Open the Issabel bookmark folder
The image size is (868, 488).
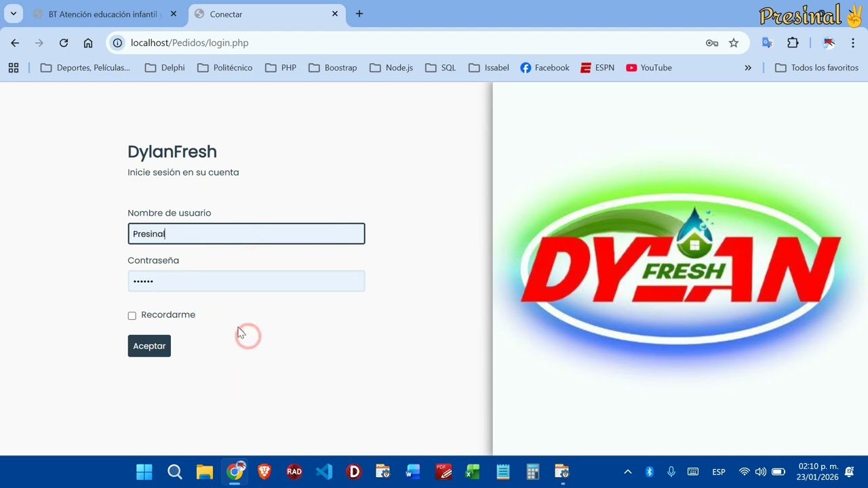click(x=488, y=68)
